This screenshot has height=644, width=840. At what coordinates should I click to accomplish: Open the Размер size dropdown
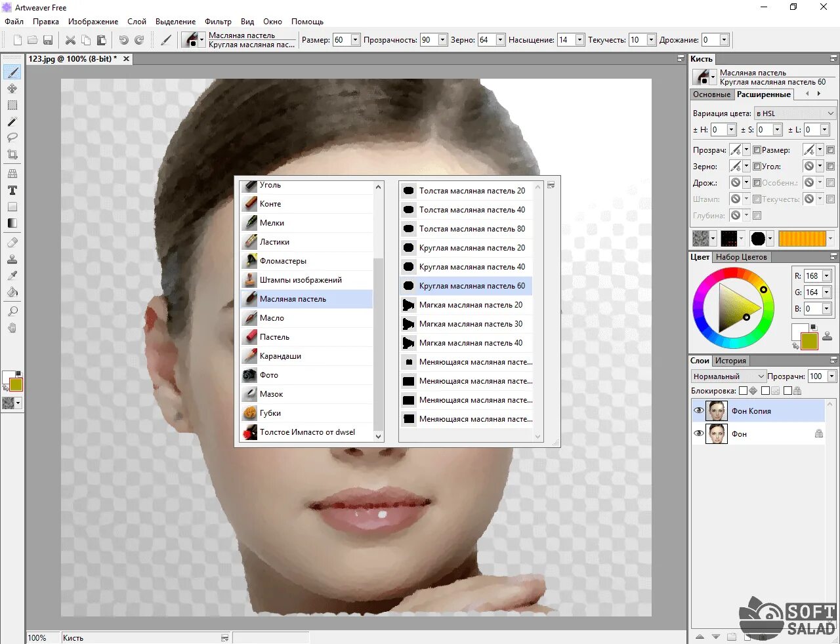355,40
